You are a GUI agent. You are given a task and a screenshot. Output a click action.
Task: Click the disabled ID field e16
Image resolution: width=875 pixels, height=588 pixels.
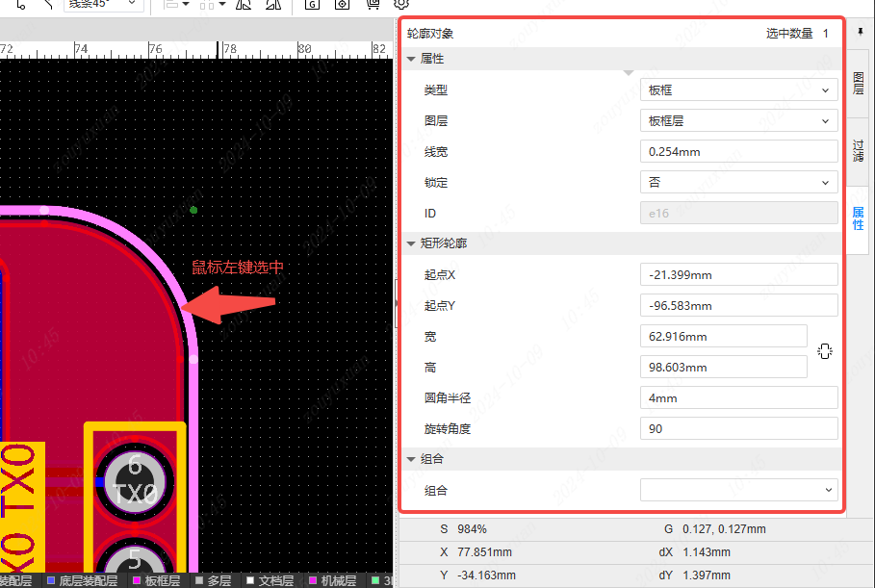[739, 213]
